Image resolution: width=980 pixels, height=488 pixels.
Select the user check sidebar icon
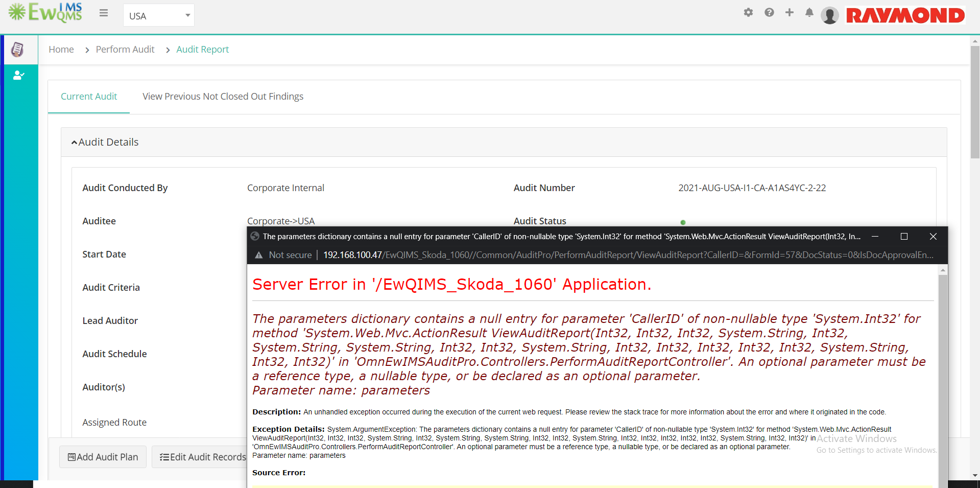[19, 75]
